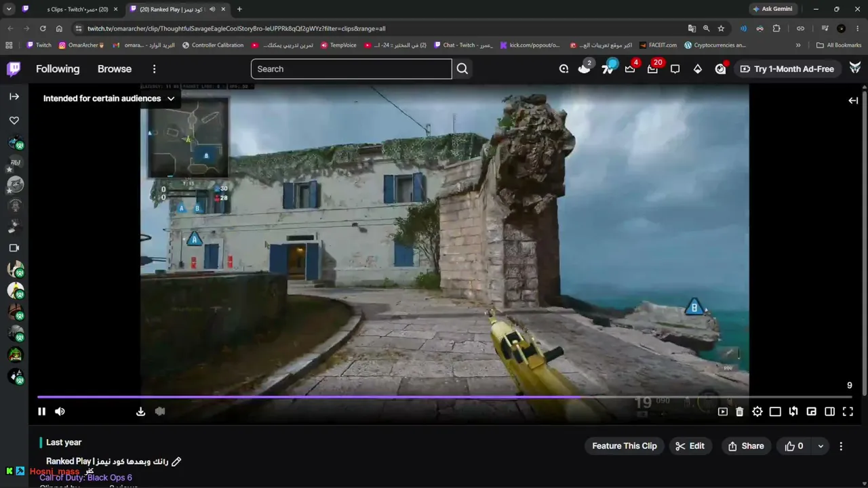Open a new browser tab
Image resolution: width=868 pixels, height=488 pixels.
coord(239,9)
